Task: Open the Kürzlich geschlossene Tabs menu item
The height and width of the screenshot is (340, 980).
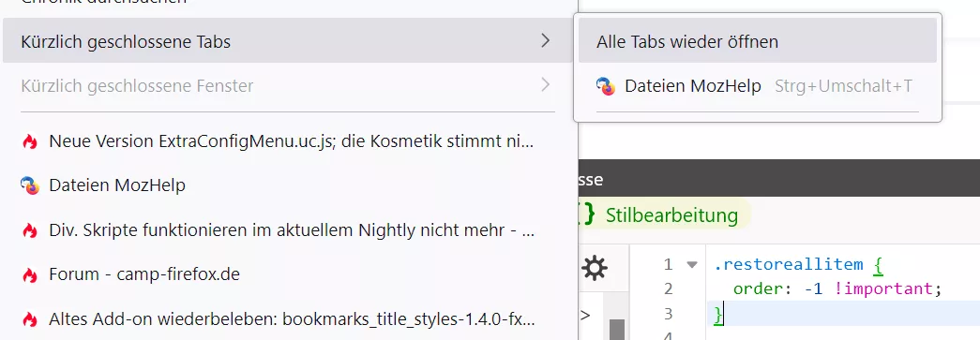Action: (x=288, y=41)
